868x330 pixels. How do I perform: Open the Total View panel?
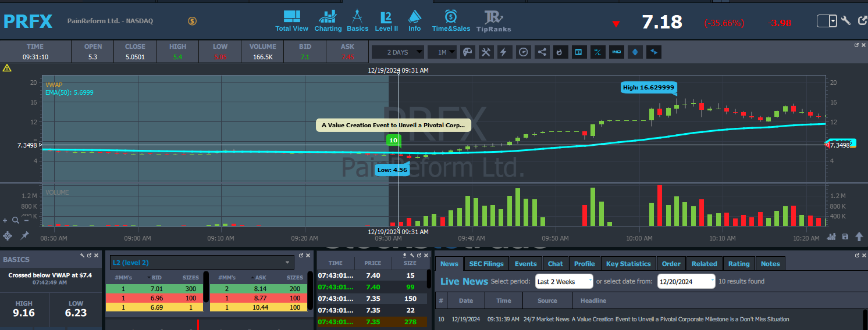point(291,20)
